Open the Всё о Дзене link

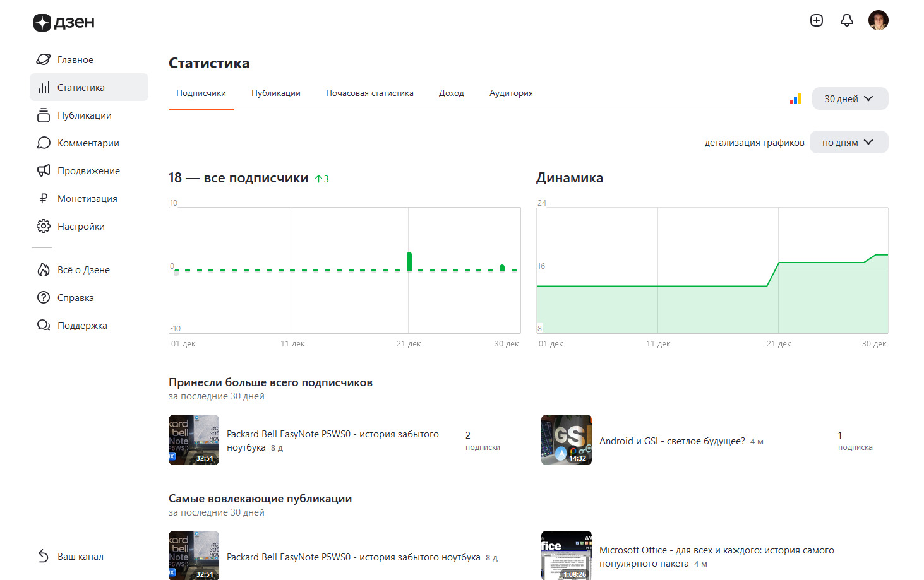click(x=89, y=269)
